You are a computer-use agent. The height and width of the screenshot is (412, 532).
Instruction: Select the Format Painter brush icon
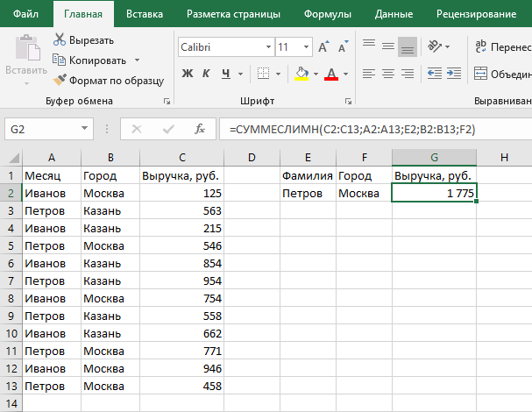click(60, 80)
